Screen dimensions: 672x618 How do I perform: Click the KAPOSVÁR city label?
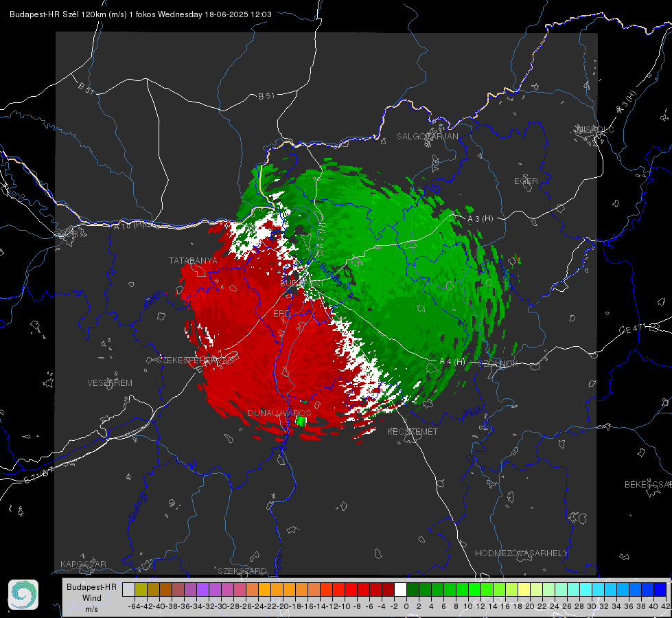point(83,564)
